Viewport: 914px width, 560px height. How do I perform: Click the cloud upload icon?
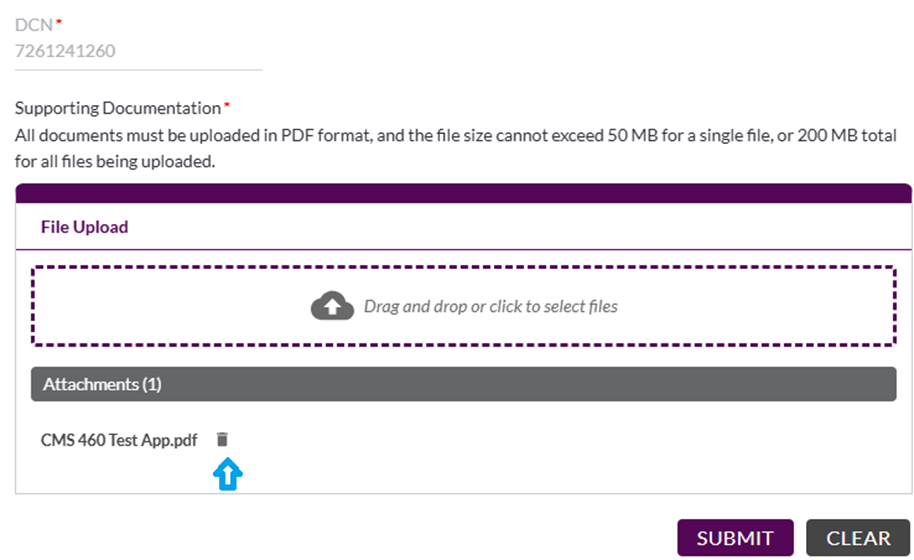[332, 306]
